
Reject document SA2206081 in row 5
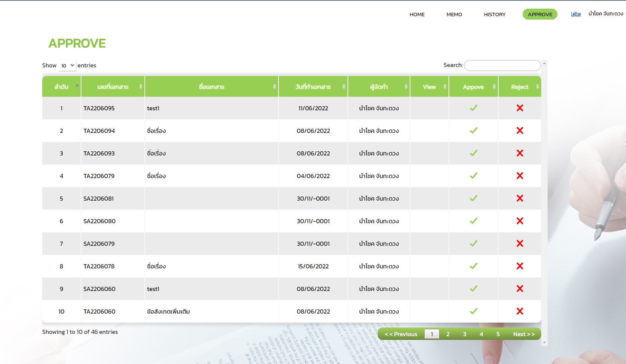pos(520,198)
